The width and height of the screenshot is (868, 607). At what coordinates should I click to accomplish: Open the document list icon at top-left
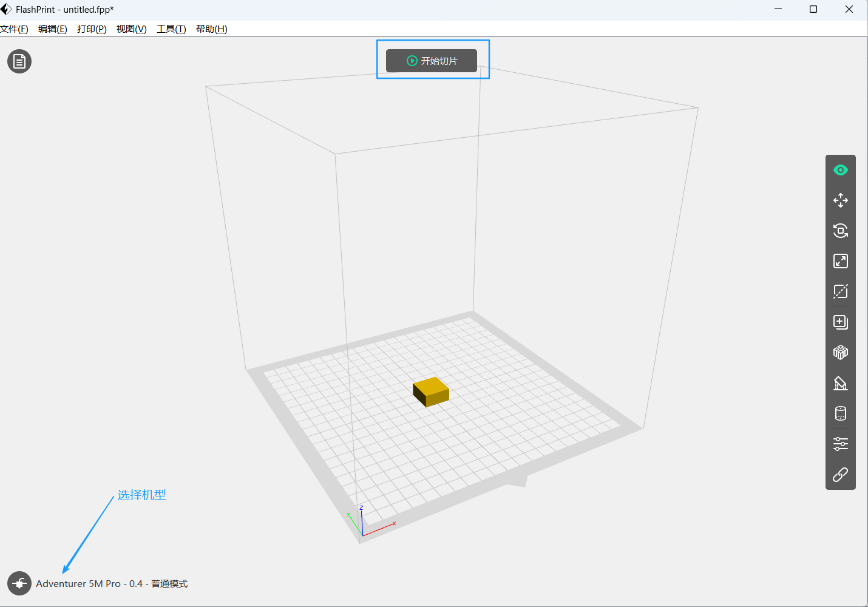(19, 61)
